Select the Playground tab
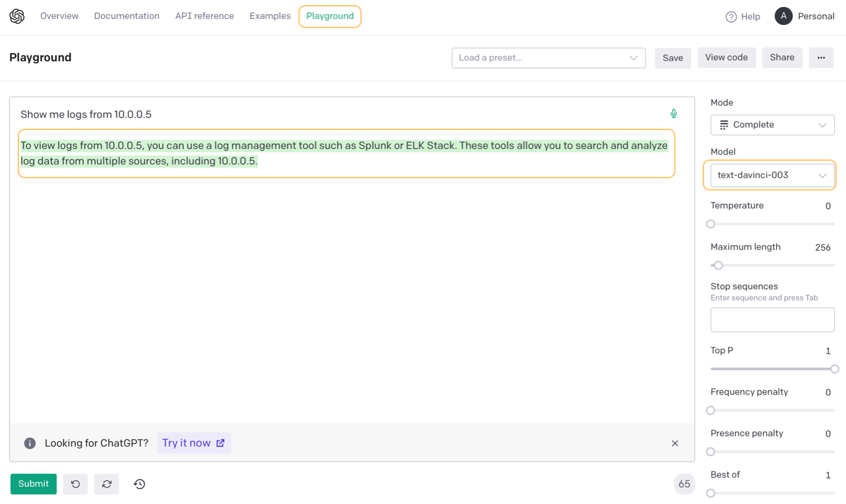This screenshot has width=846, height=504. 330,17
